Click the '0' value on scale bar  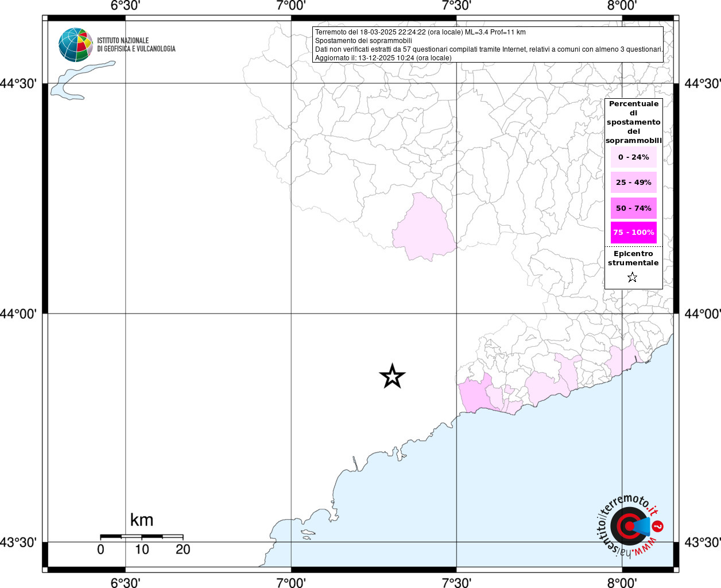point(101,550)
